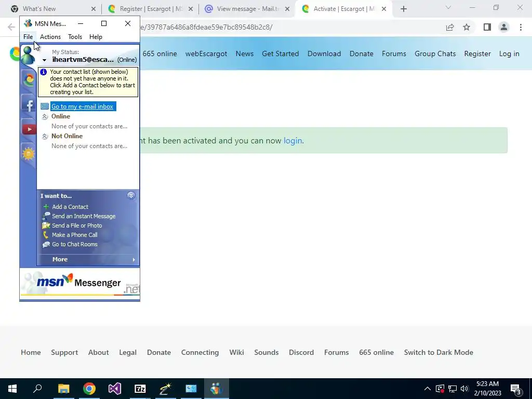Click the share page icon in address bar
532x399 pixels.
(450, 27)
